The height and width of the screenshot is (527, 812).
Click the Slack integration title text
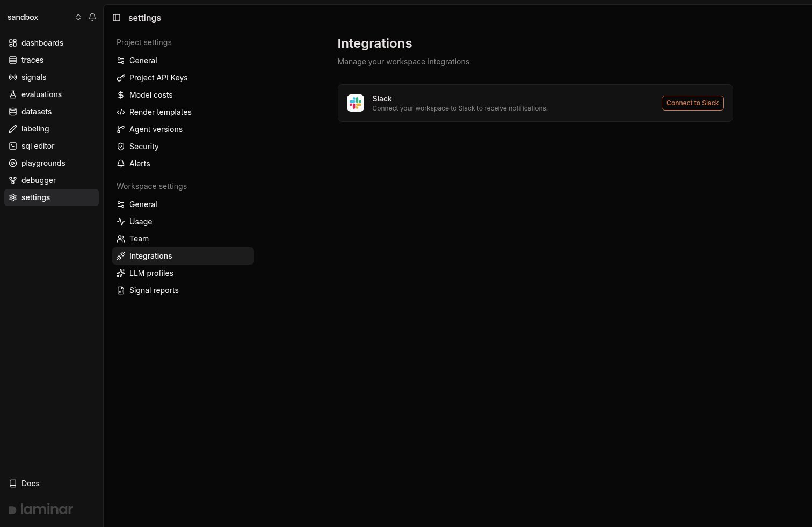pos(382,99)
